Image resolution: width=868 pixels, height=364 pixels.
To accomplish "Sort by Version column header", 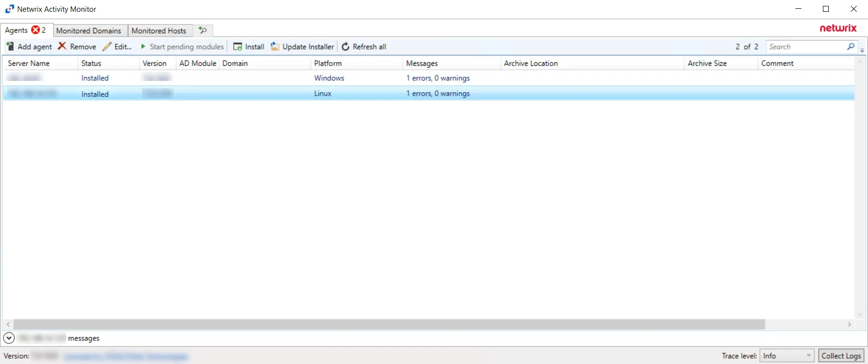I will point(157,63).
